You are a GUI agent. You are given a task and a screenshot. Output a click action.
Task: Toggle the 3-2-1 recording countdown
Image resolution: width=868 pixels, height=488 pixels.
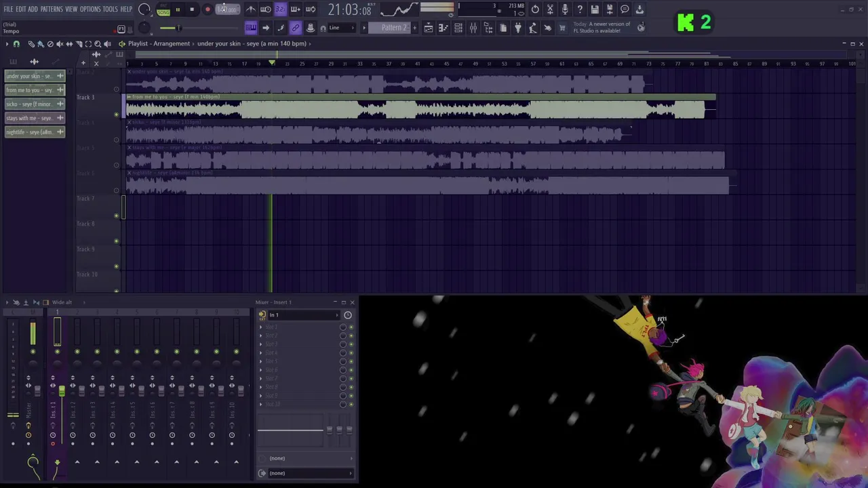(280, 9)
